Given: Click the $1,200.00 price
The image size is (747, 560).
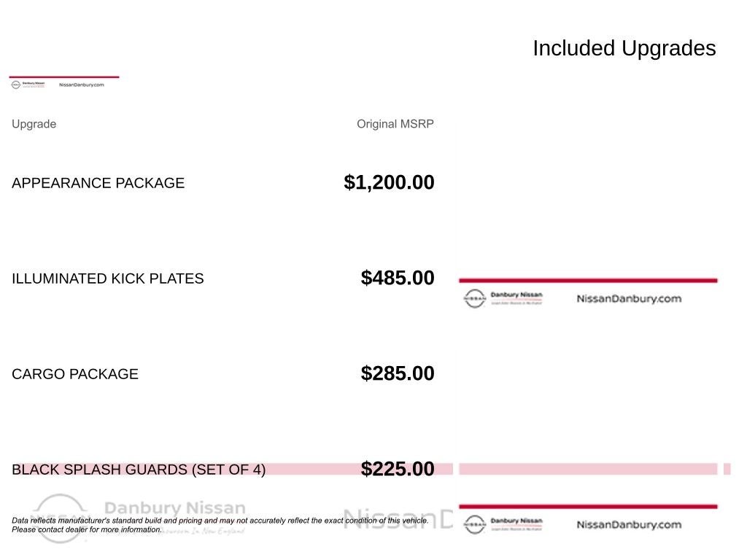Looking at the screenshot, I should coord(389,182).
